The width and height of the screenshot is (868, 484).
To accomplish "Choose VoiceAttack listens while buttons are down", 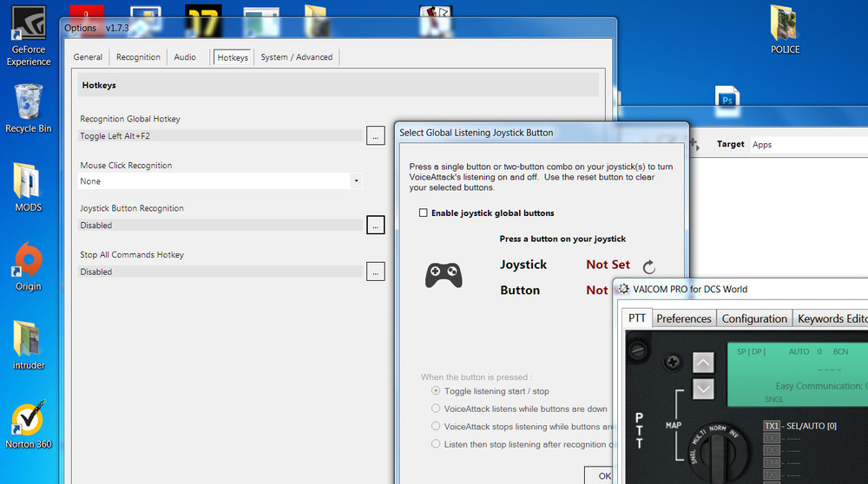I will (436, 409).
